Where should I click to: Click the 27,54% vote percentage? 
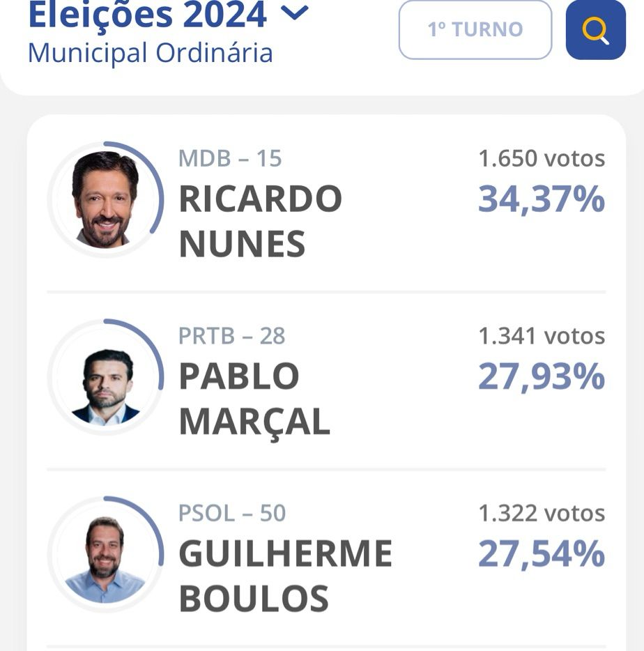coord(541,555)
